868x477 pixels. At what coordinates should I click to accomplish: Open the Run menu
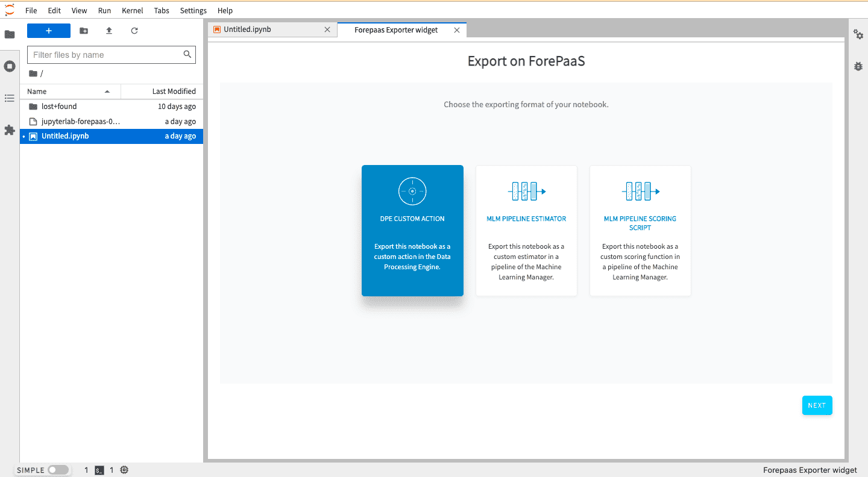click(x=104, y=11)
